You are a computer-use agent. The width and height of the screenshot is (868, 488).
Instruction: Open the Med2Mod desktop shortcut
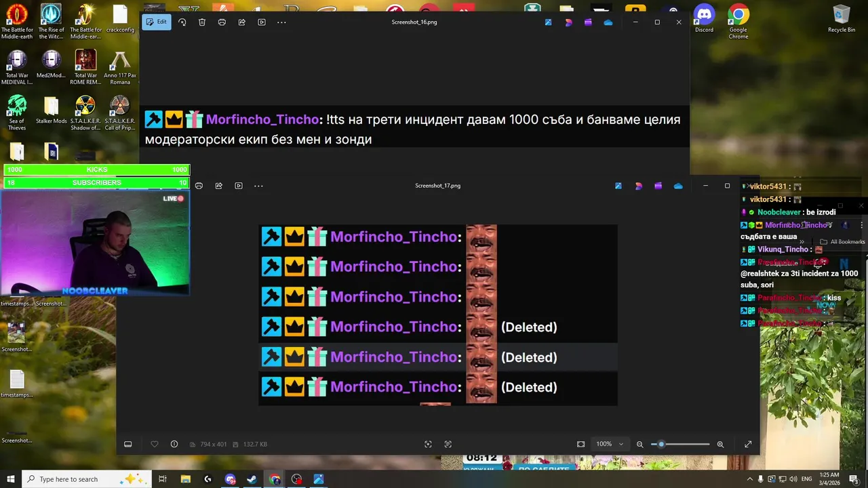(51, 65)
